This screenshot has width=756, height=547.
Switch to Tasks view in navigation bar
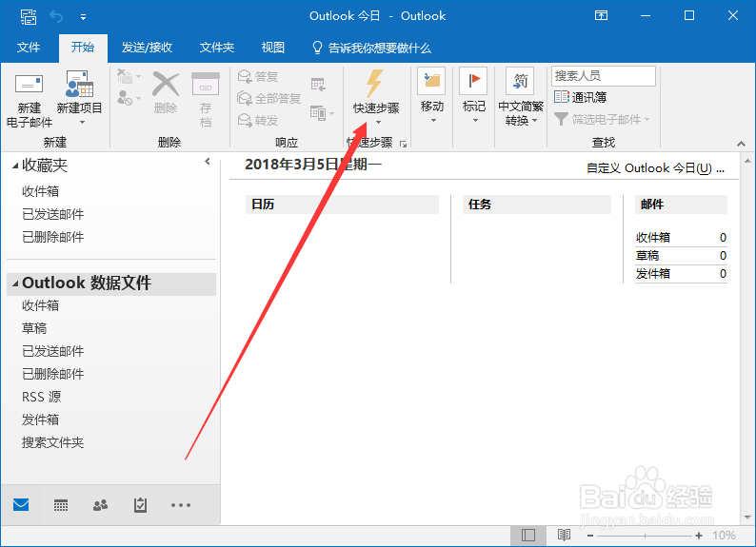point(140,505)
